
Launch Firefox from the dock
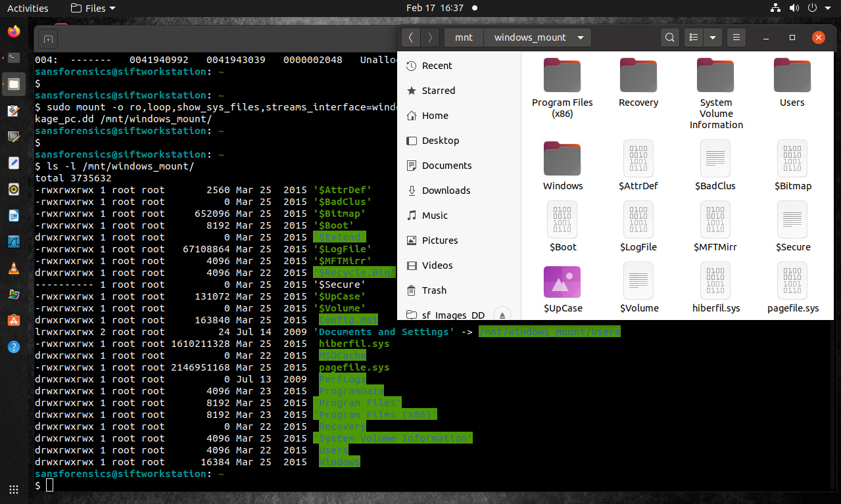[x=13, y=32]
